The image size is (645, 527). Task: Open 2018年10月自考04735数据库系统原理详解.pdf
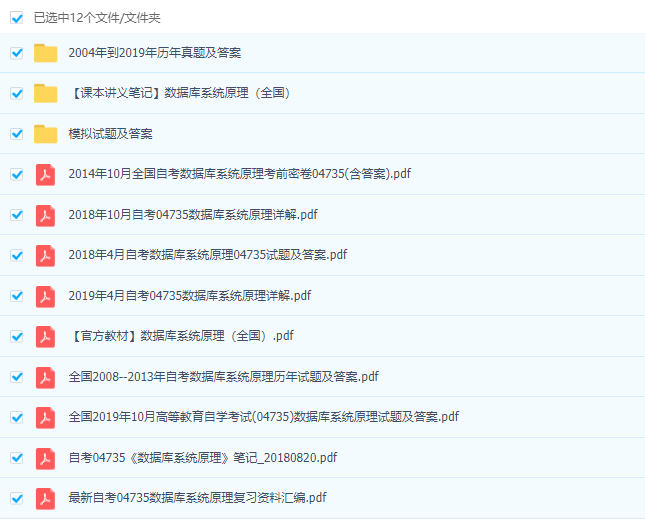coord(193,215)
